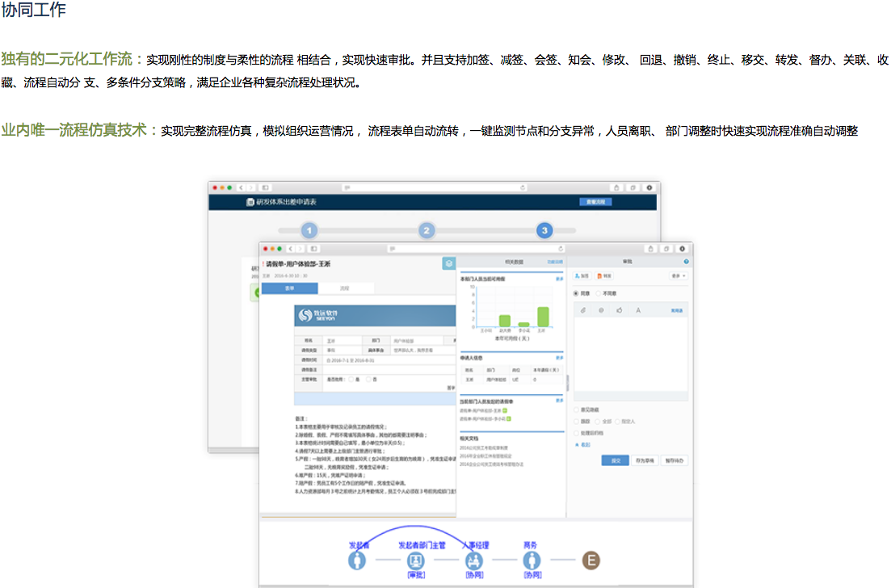This screenshot has height=588, width=891.
Task: Select the 表单 tab
Action: click(x=289, y=288)
